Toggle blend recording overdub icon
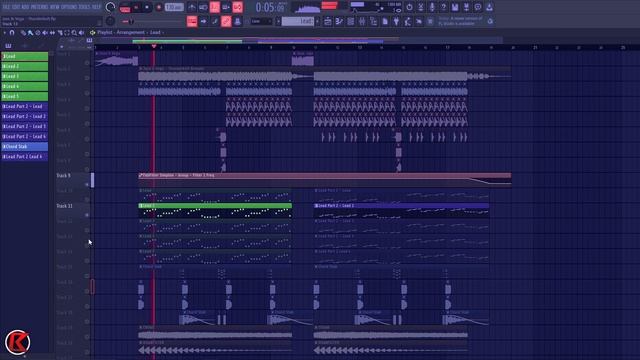The width and height of the screenshot is (640, 360). (x=226, y=7)
